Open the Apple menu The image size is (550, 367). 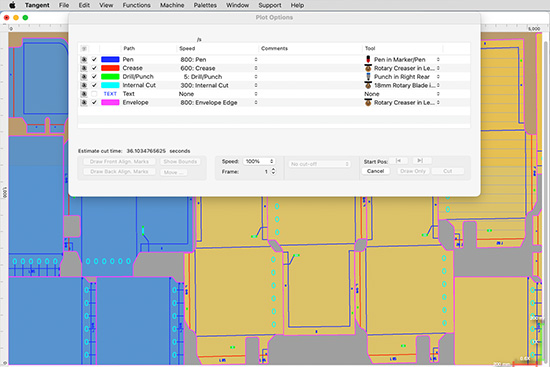tap(12, 5)
